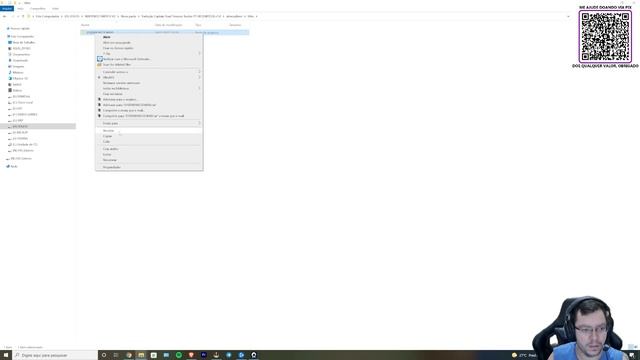Open the Arquivo ribbon tab

(x=7, y=9)
